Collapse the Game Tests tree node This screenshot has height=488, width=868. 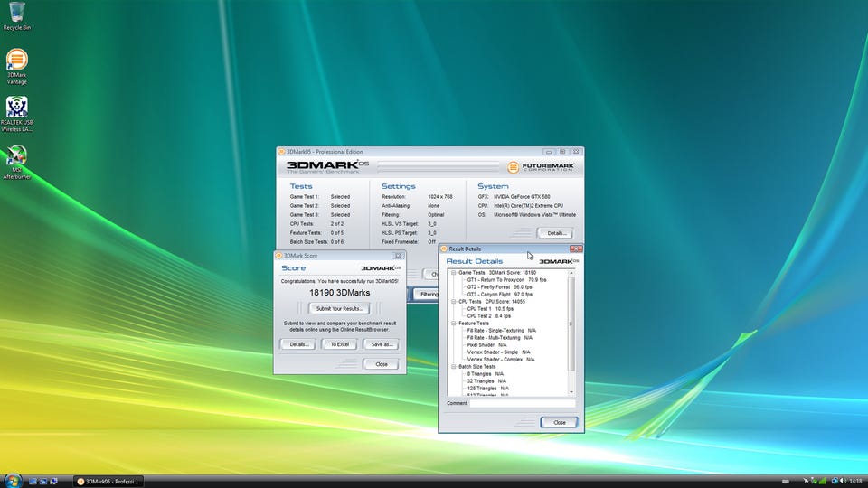454,272
